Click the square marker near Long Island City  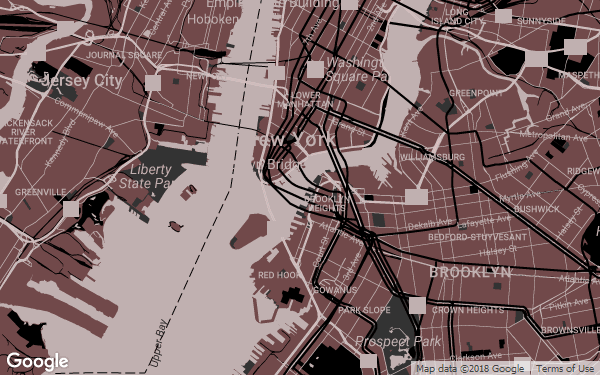point(504,16)
